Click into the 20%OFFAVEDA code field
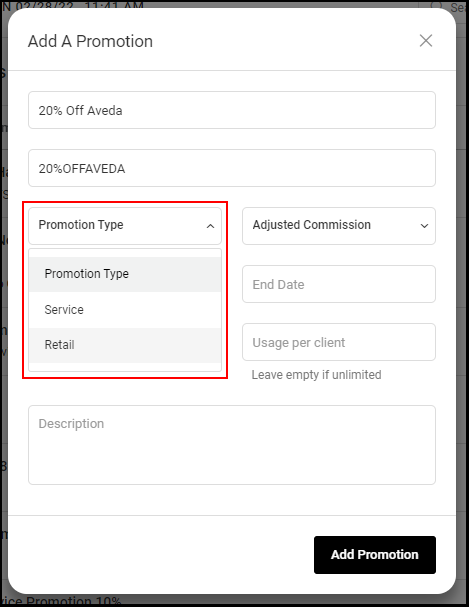469x607 pixels. 232,168
